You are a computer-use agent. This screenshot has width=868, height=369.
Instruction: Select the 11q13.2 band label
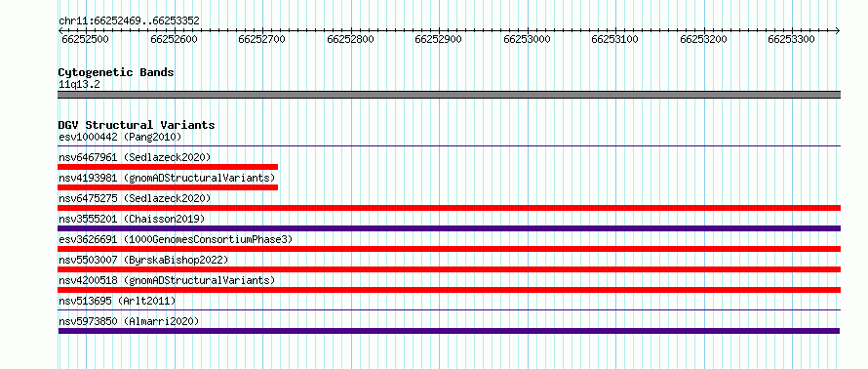[x=79, y=85]
